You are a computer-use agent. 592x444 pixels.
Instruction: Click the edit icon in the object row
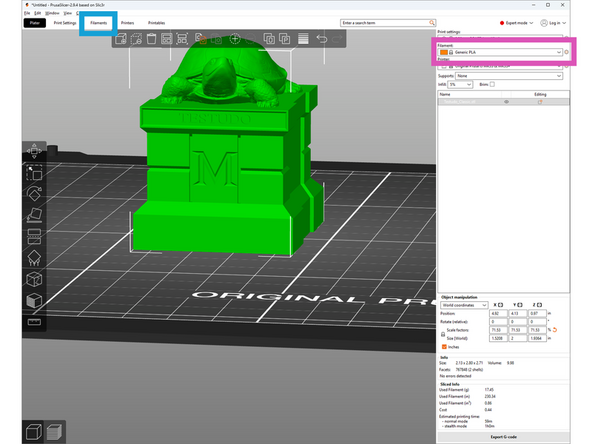click(x=540, y=102)
